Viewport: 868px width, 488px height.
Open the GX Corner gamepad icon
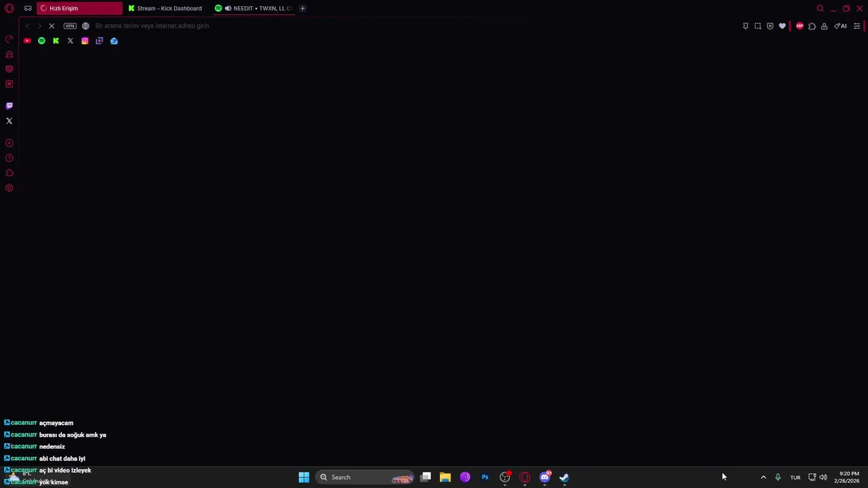coord(28,8)
